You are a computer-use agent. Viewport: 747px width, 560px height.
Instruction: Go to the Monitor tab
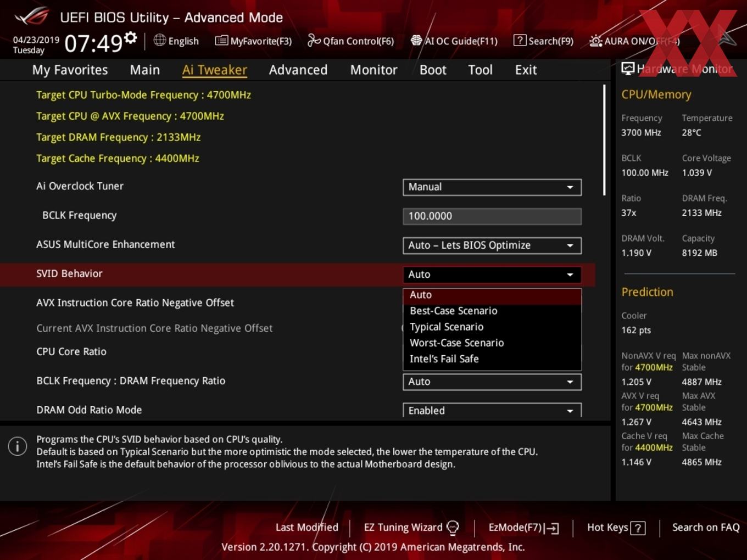pyautogui.click(x=374, y=70)
